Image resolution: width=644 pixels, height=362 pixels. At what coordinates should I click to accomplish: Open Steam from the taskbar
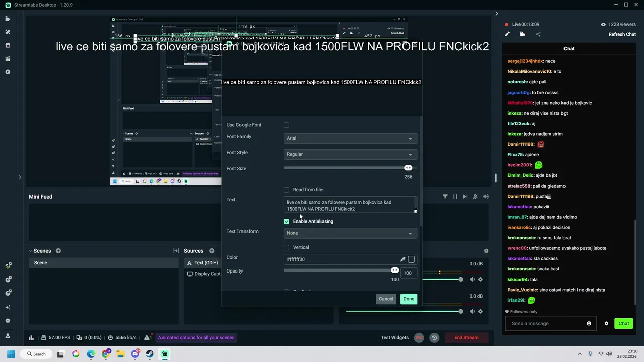point(150,354)
